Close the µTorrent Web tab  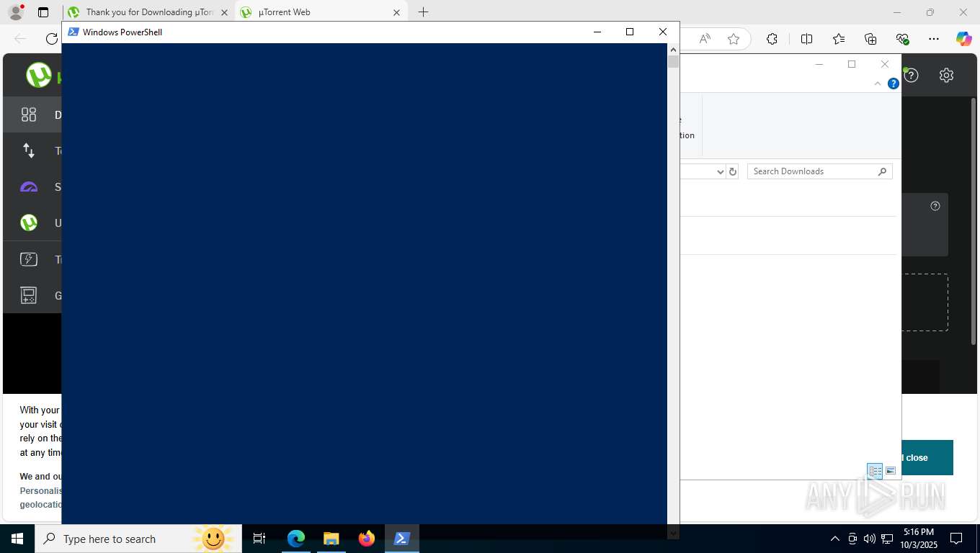(396, 12)
